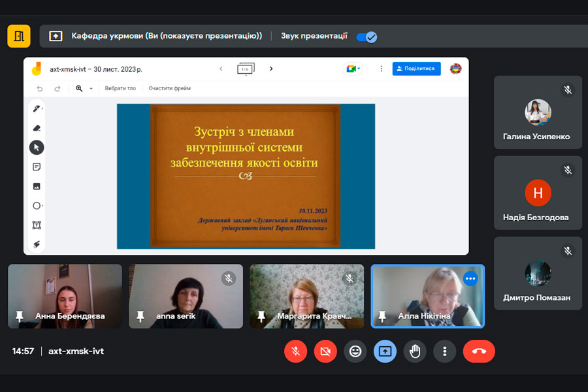Click the slide image on the Jamboard frame

tap(246, 176)
